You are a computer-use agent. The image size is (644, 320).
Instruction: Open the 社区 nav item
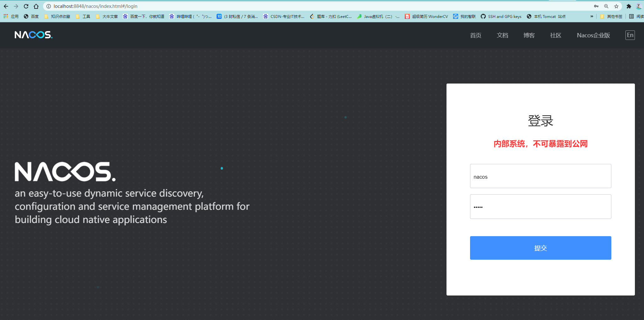point(556,35)
